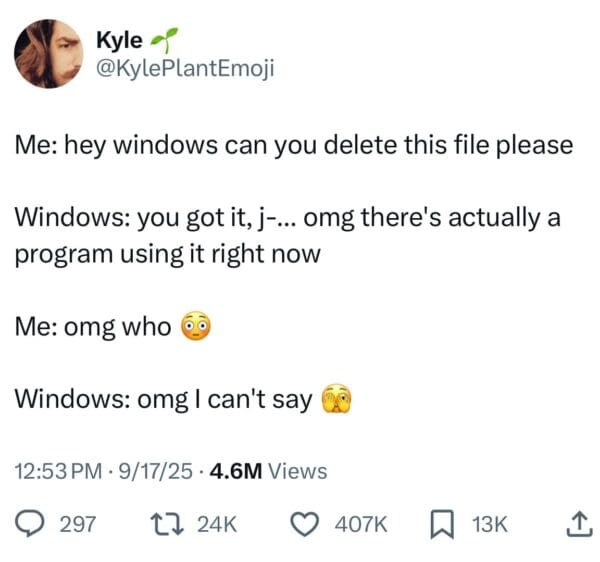Click the 13K bookmarks count
The image size is (600, 562).
[x=490, y=524]
